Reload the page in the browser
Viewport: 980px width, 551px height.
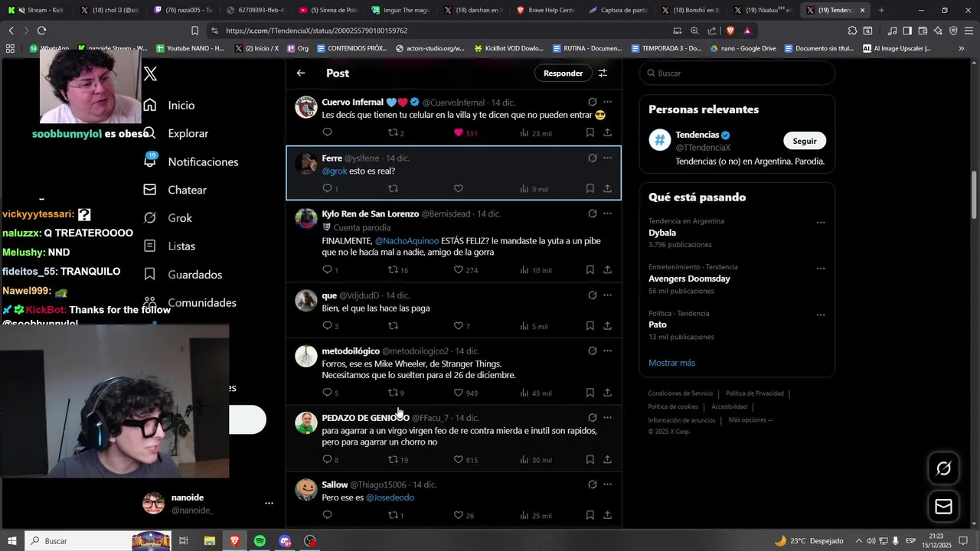tap(41, 31)
